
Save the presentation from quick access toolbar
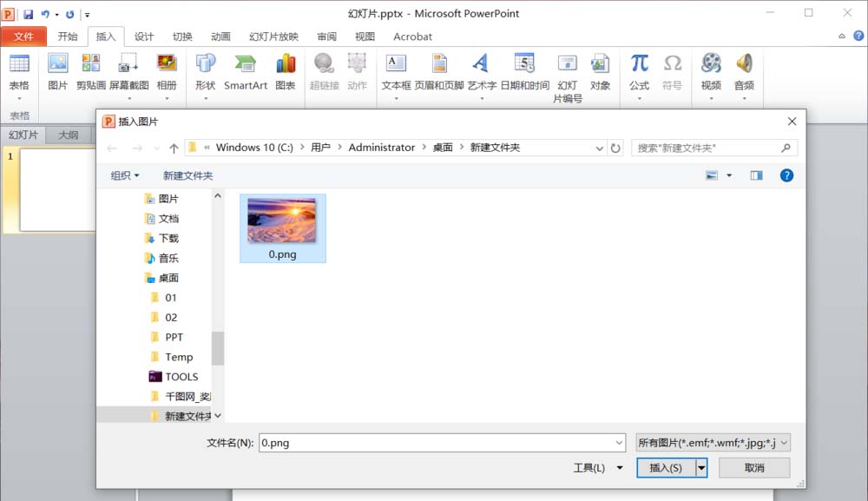click(28, 15)
